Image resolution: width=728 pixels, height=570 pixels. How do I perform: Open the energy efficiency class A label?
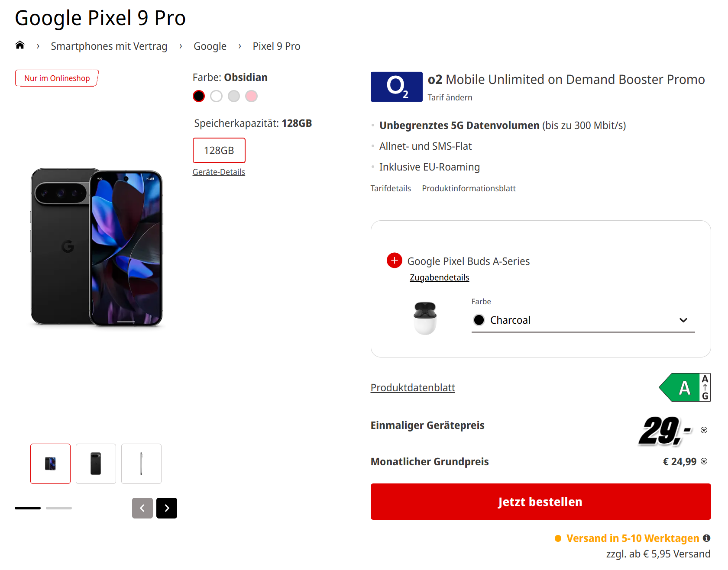tap(685, 387)
